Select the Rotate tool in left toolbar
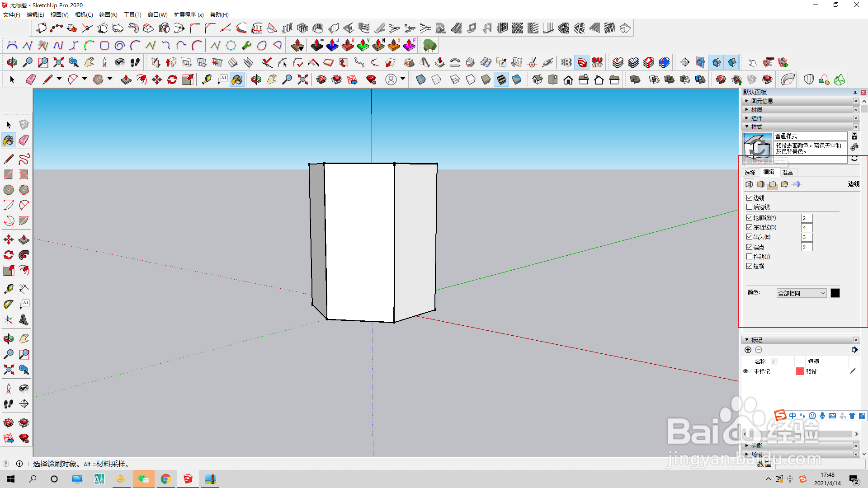Image resolution: width=868 pixels, height=488 pixels. [8, 255]
